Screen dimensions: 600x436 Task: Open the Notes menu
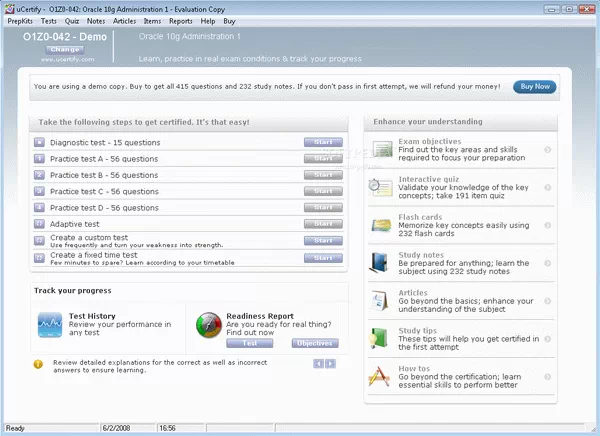(x=96, y=21)
